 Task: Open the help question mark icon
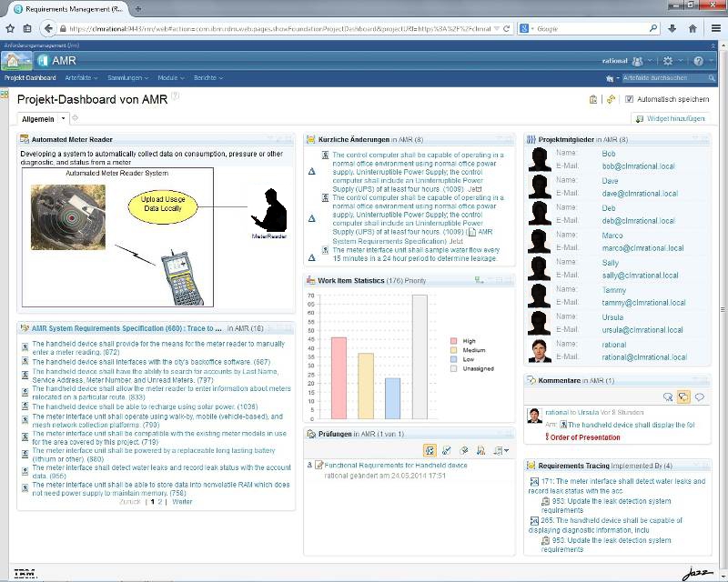coord(698,61)
